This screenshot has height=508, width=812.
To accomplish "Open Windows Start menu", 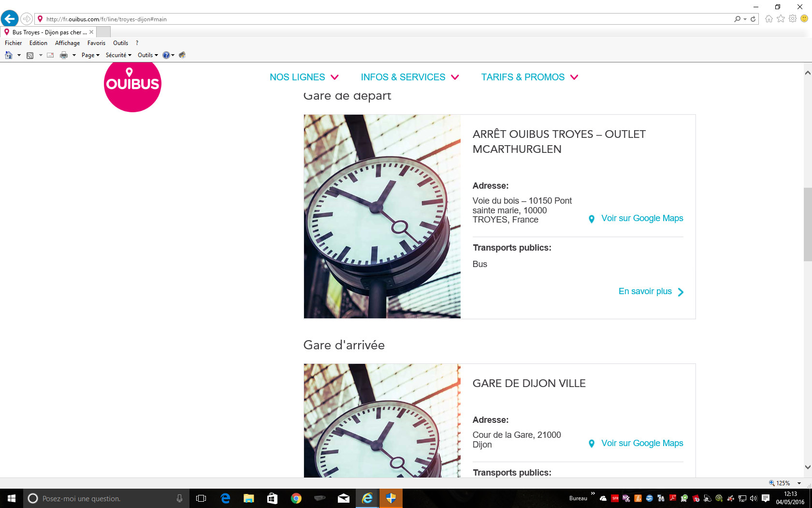I will click(12, 498).
